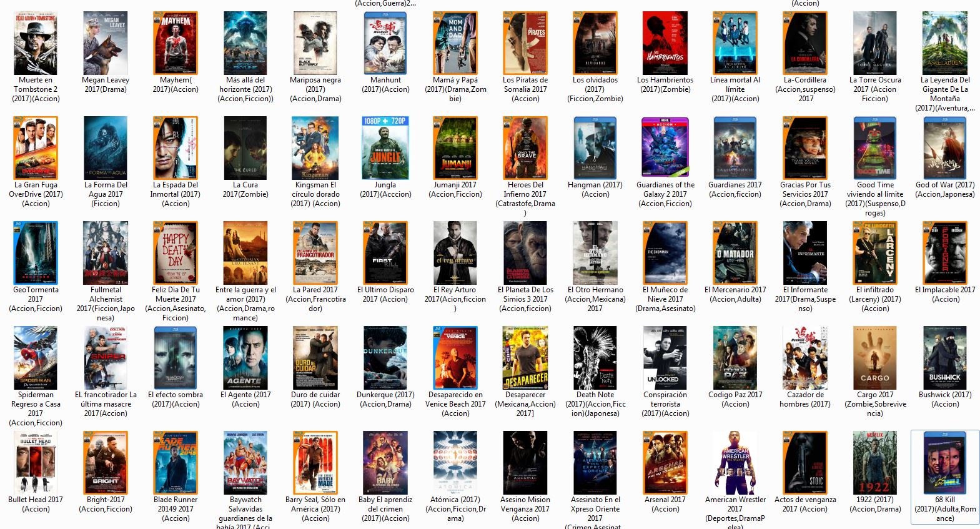Click the Bright-2017 movie icon
Screen dimensions: 980x529
tap(106, 463)
